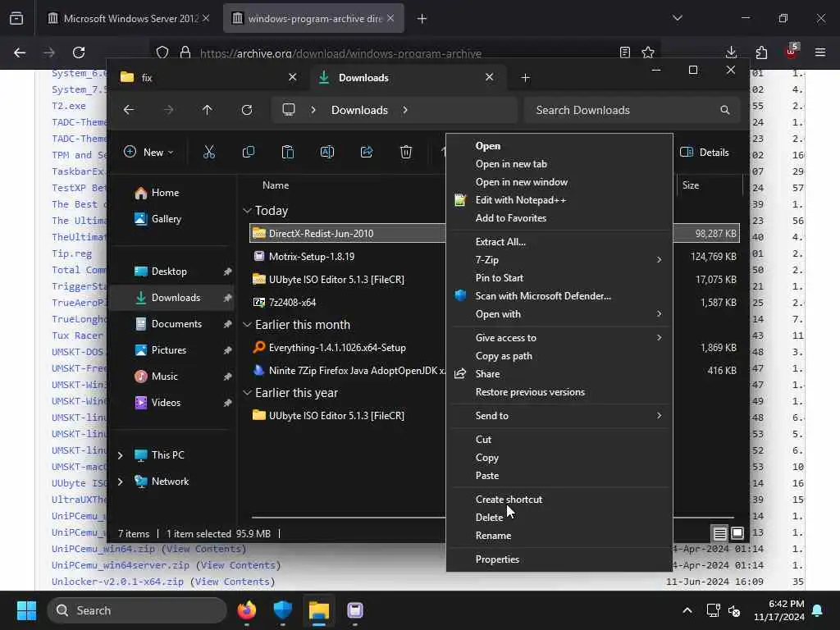840x630 pixels.
Task: Click the Delete trash toolbar icon
Action: [x=406, y=152]
